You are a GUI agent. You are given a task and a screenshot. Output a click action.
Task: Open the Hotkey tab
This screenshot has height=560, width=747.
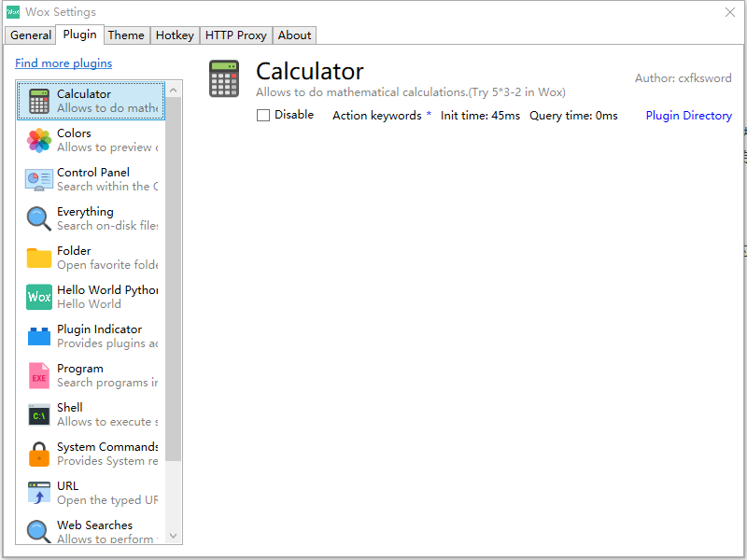pyautogui.click(x=175, y=35)
